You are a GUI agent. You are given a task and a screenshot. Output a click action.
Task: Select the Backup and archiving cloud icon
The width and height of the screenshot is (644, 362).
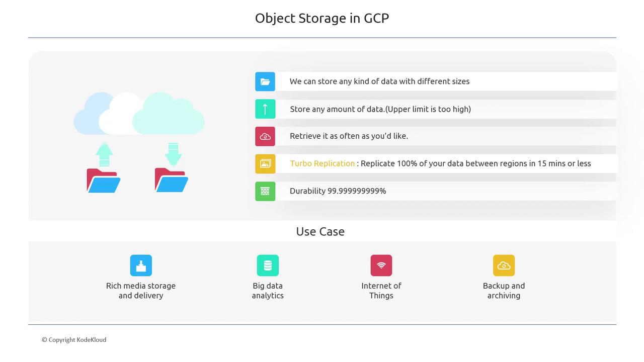504,265
